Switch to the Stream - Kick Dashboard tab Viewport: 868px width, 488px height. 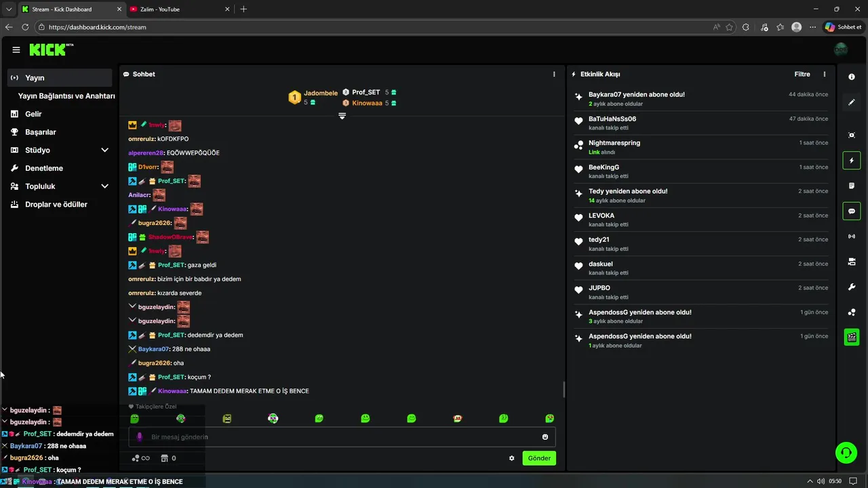[x=71, y=9]
